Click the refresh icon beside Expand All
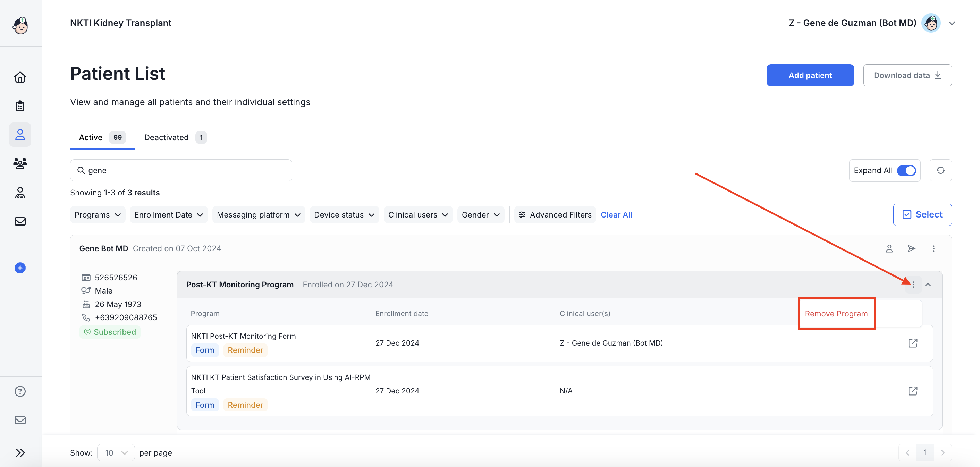The height and width of the screenshot is (467, 980). [940, 170]
